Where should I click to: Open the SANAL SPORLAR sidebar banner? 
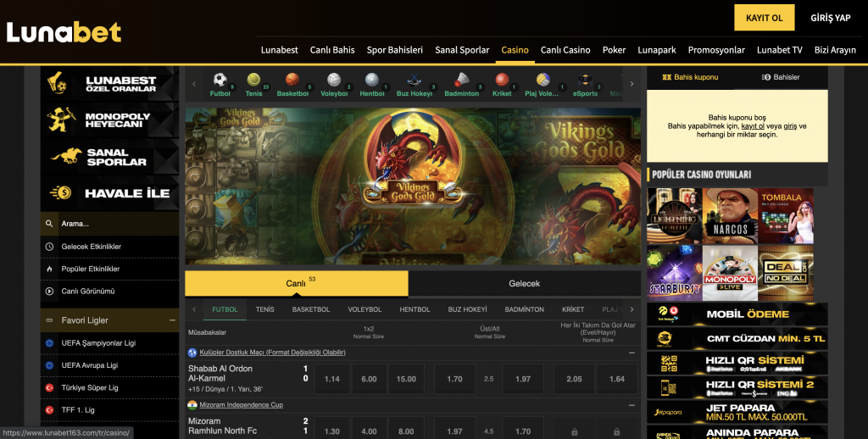coord(109,157)
